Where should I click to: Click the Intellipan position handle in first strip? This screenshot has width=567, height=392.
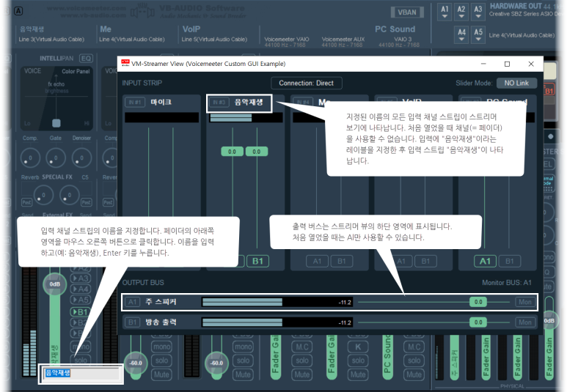coord(56,123)
